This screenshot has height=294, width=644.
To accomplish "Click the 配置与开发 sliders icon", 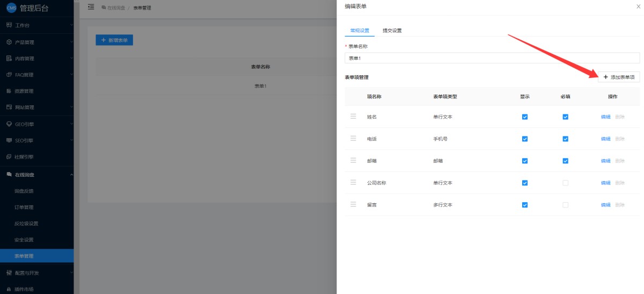I will (x=9, y=273).
